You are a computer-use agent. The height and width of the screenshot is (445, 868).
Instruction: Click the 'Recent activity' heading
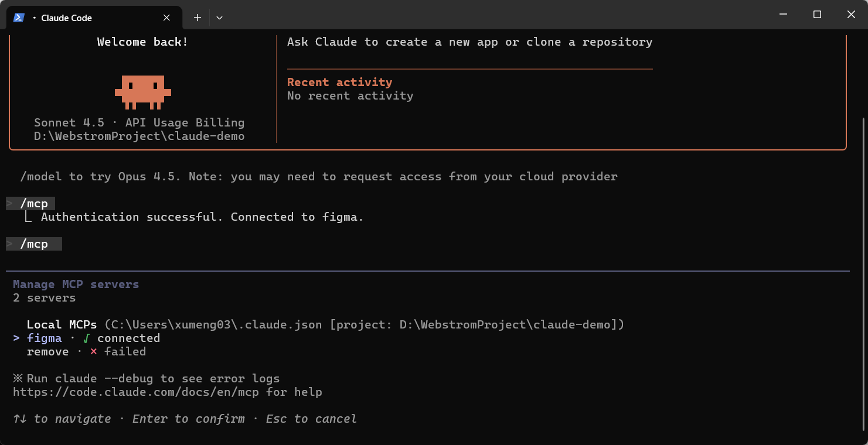coord(340,83)
